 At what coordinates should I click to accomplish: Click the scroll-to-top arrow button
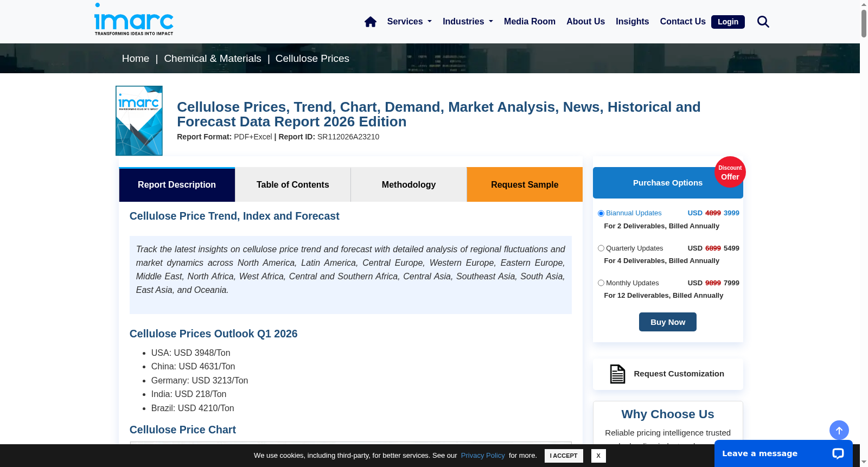[x=839, y=431]
